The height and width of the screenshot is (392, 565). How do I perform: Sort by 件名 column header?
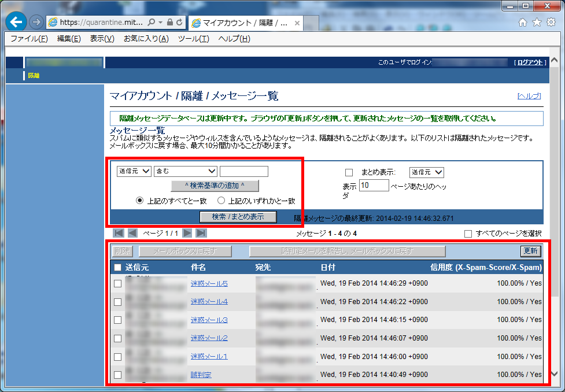(198, 267)
